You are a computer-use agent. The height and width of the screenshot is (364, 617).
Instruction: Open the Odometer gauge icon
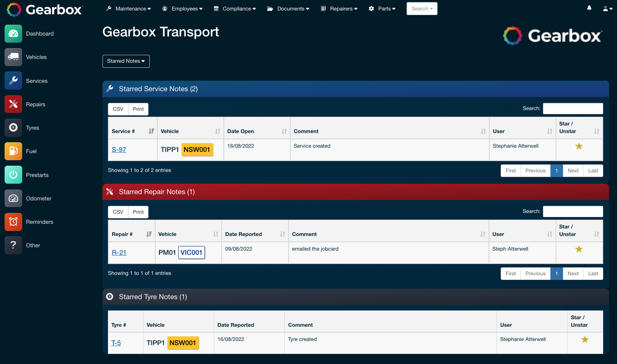pos(13,198)
